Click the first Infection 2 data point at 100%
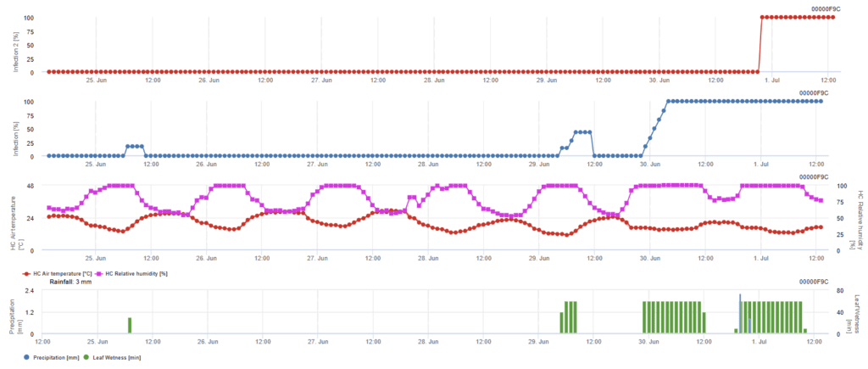 [763, 18]
